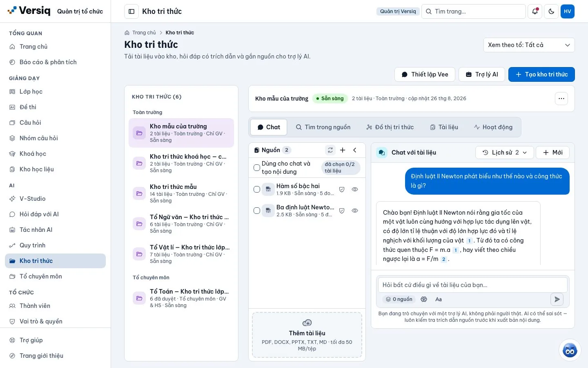This screenshot has width=588, height=368.
Task: Open the Hoạt động tab
Action: coord(493,127)
